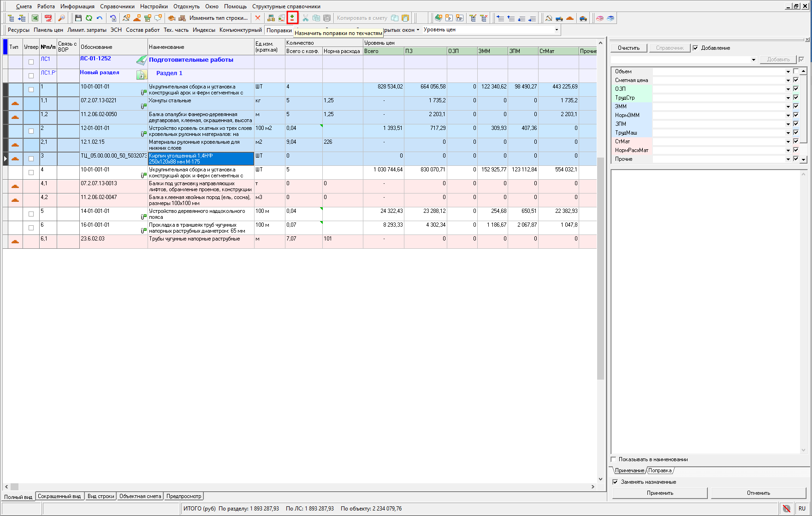Open the Справочники menu
Viewport: 812px width, 516px height.
pyautogui.click(x=117, y=6)
